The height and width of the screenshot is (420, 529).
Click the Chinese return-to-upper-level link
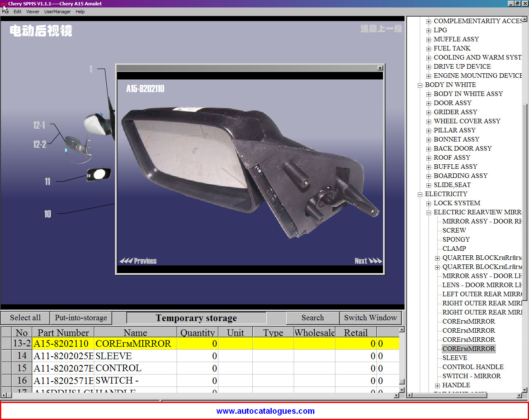(381, 29)
